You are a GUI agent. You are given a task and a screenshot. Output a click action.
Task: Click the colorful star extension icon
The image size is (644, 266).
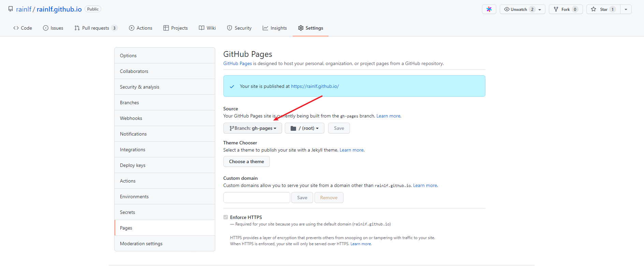489,9
